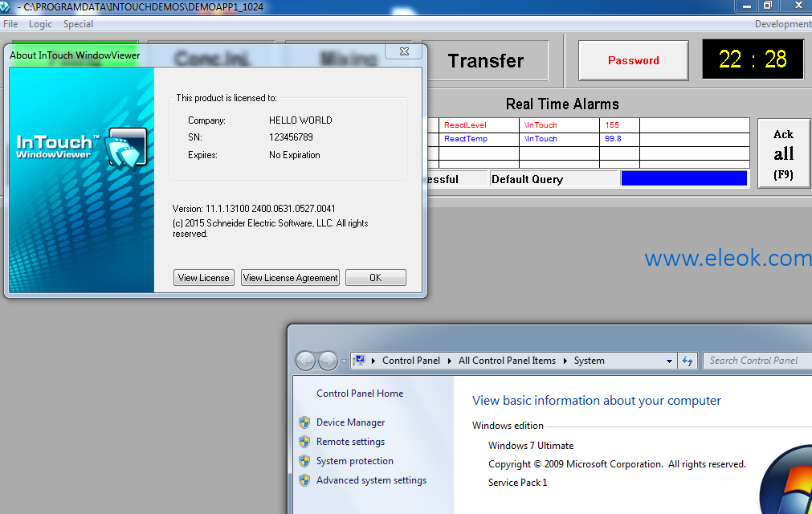Go back in the Control Panel window

coord(305,361)
